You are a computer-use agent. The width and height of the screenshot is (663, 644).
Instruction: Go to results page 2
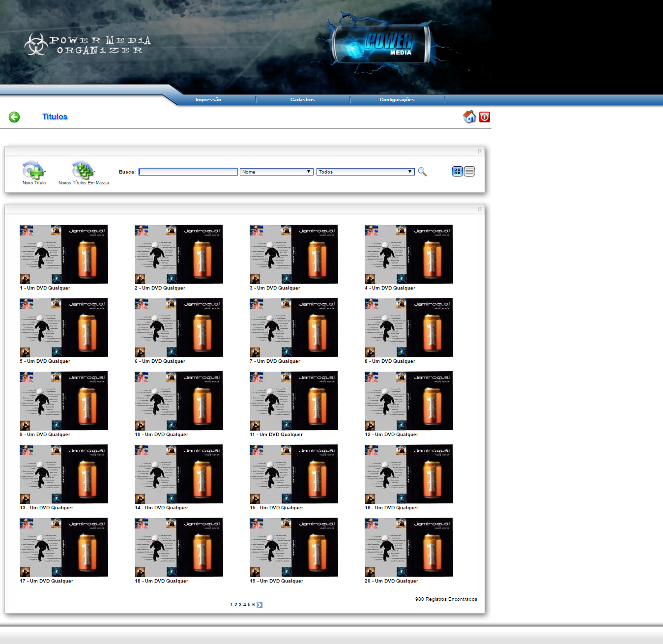click(236, 605)
